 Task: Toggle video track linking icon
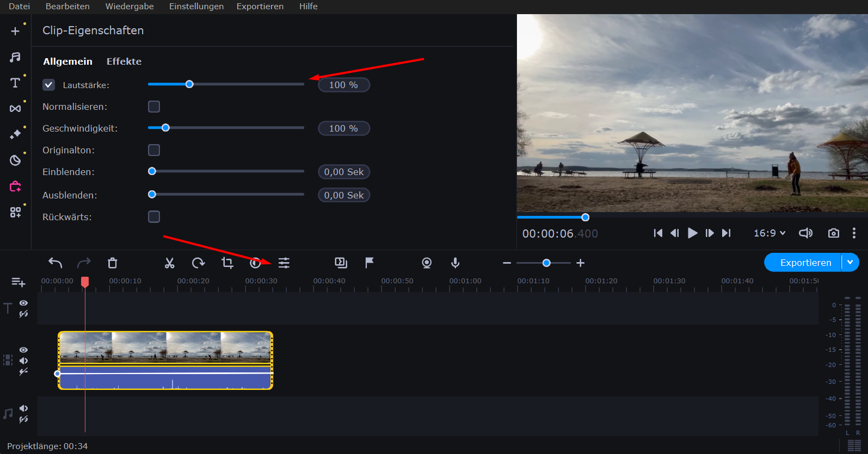(x=23, y=372)
